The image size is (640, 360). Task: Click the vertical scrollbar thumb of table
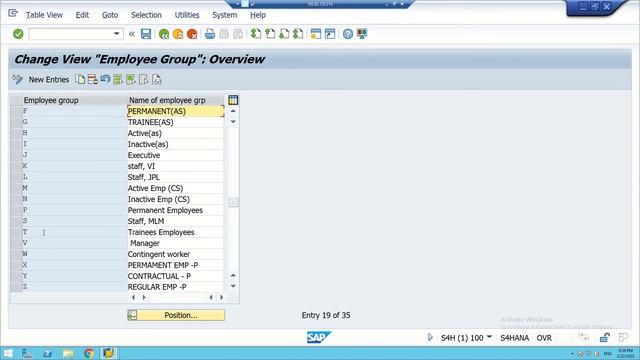pos(233,202)
